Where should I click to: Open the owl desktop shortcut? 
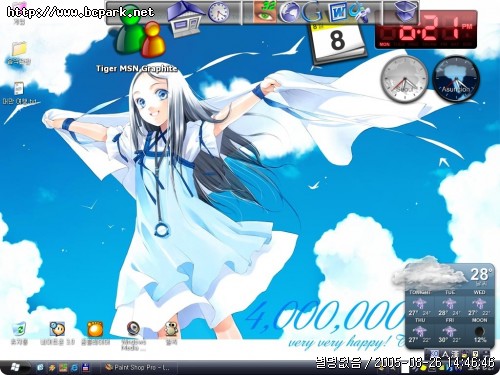[x=171, y=329]
